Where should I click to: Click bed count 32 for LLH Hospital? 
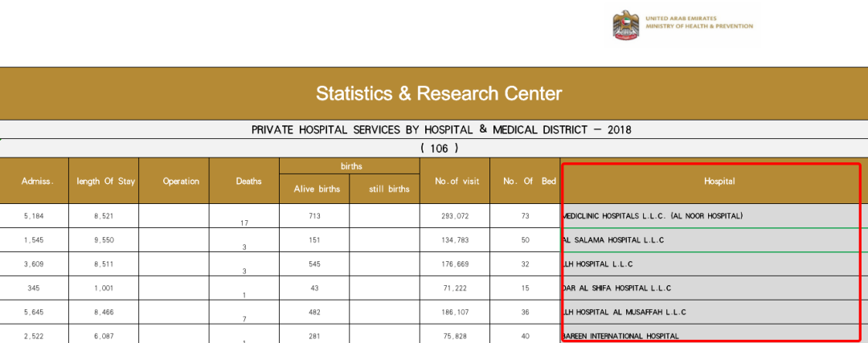pyautogui.click(x=525, y=264)
